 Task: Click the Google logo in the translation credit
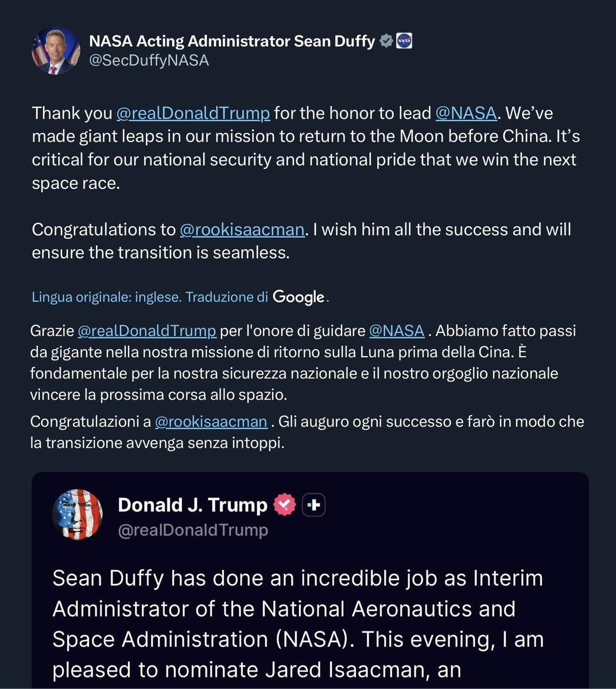(x=299, y=297)
